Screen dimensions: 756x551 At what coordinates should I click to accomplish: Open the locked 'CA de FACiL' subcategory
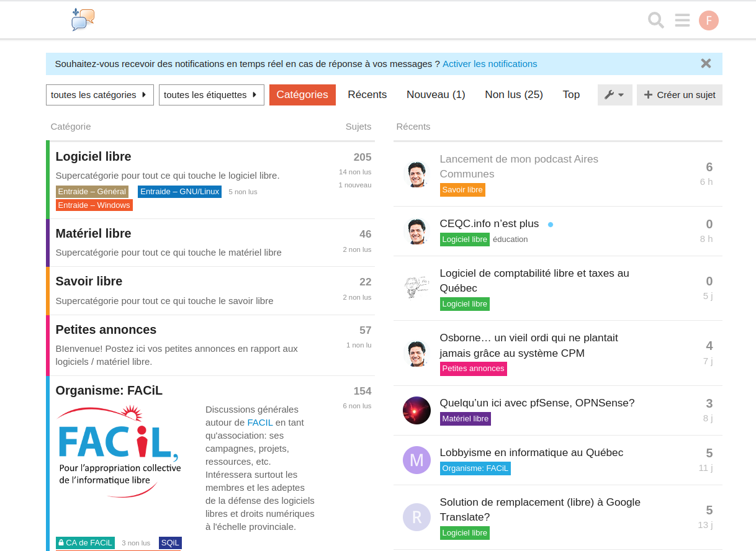(x=86, y=543)
